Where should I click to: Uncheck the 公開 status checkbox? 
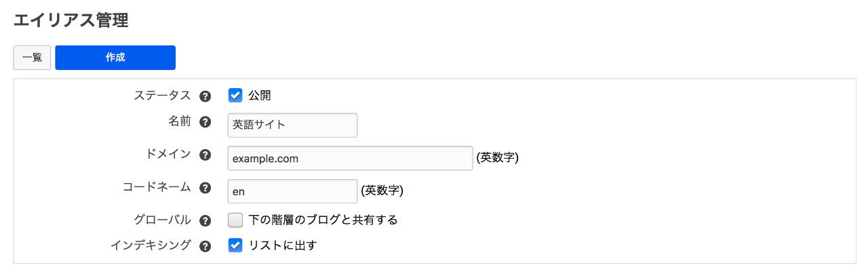tap(235, 96)
